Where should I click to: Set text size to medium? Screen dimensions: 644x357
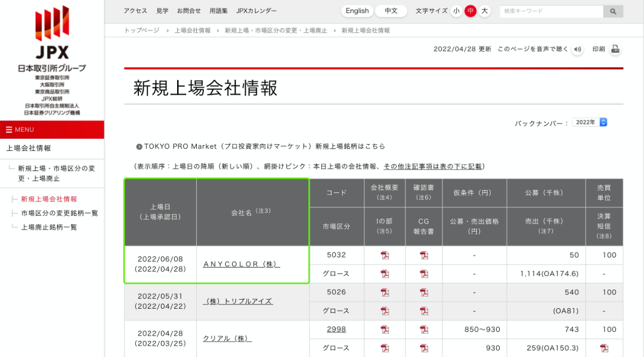click(x=470, y=11)
